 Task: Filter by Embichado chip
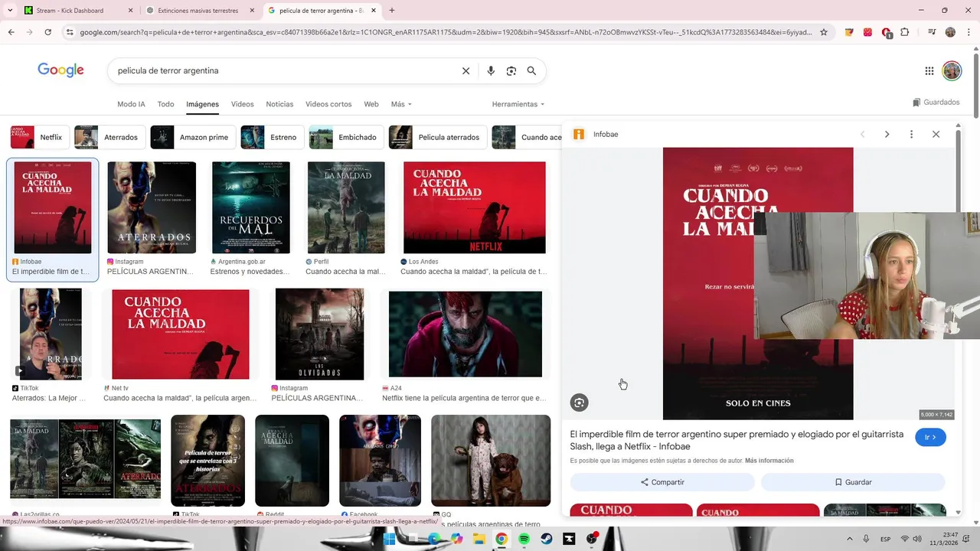click(347, 137)
